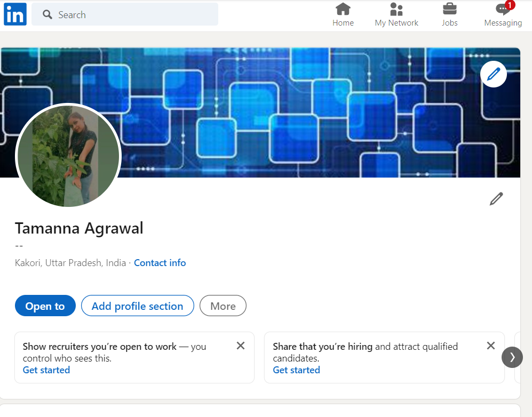
Task: Dismiss the open to work recruiters card
Action: (x=241, y=346)
